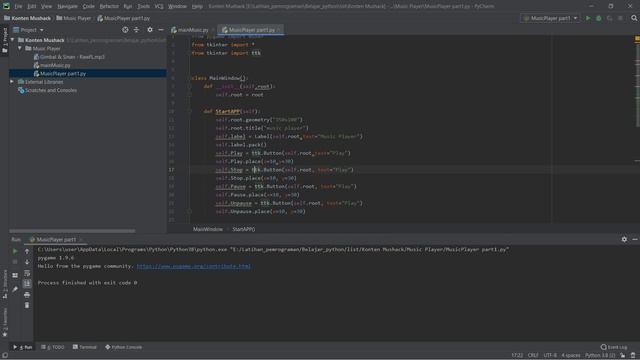Toggle the Project tool window side tab

pos(4,40)
